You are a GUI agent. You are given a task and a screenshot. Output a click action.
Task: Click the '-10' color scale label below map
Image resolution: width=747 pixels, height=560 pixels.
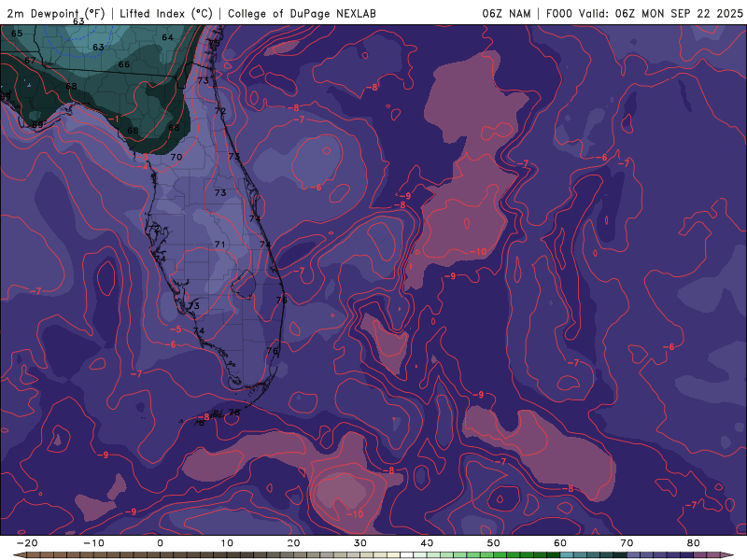click(93, 543)
